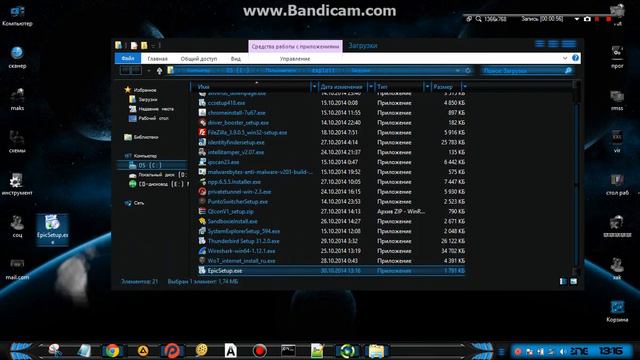Sort by Дата изменения header
Image resolution: width=640 pixels, height=360 pixels.
click(x=342, y=87)
